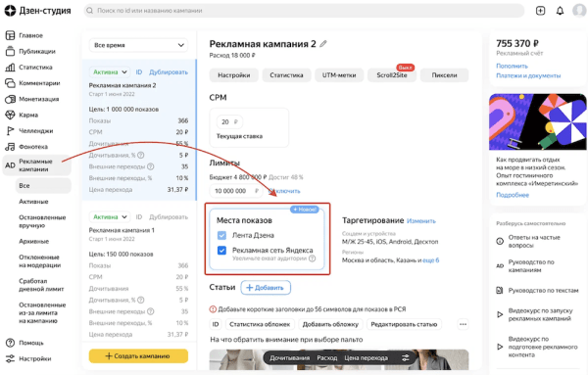Play Видеокурс по запуску рекламных кампаний
The width and height of the screenshot is (588, 375).
[500, 314]
